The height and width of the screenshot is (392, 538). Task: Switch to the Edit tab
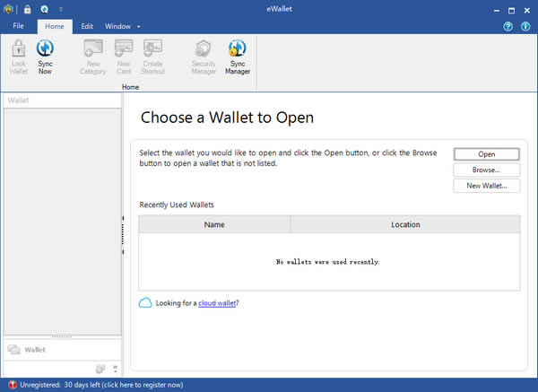[x=87, y=27]
